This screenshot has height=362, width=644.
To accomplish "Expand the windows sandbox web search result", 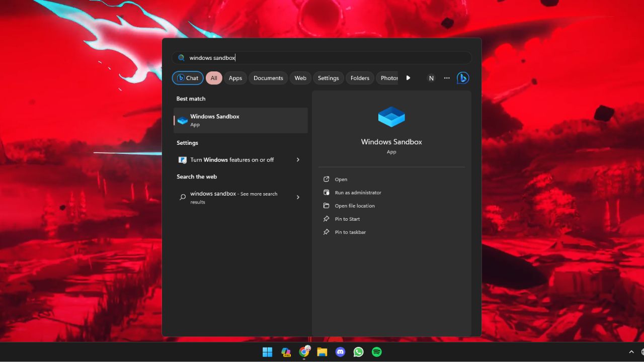I will [x=298, y=197].
